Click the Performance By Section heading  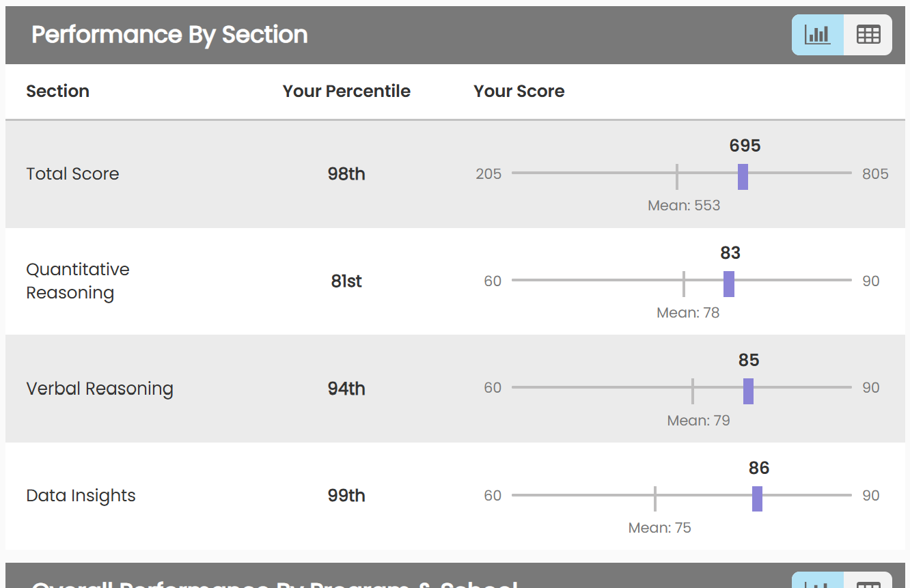(169, 35)
